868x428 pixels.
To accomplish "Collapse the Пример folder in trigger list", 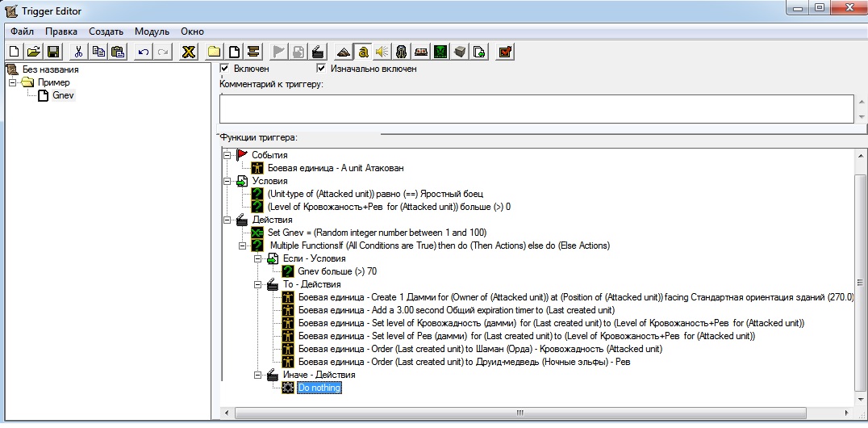I will tap(13, 82).
